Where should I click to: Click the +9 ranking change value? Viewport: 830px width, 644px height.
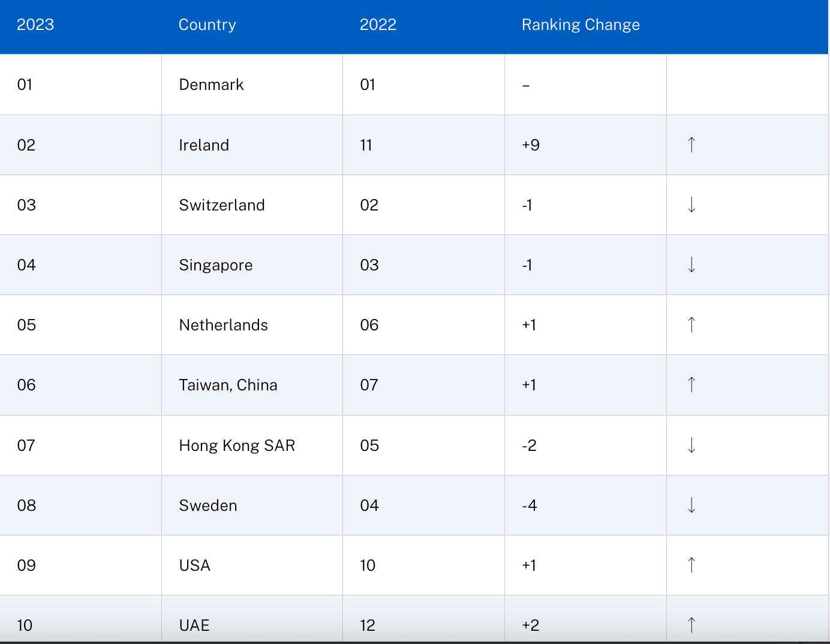(x=531, y=145)
